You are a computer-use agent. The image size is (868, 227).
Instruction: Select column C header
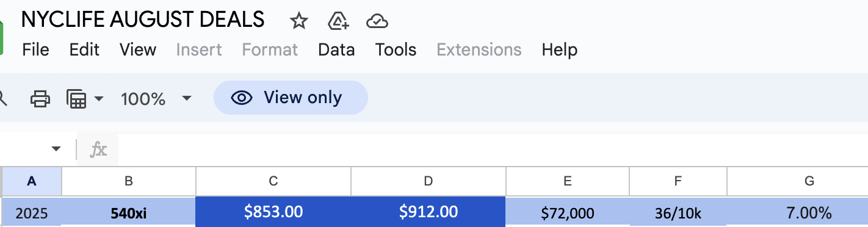pyautogui.click(x=273, y=181)
